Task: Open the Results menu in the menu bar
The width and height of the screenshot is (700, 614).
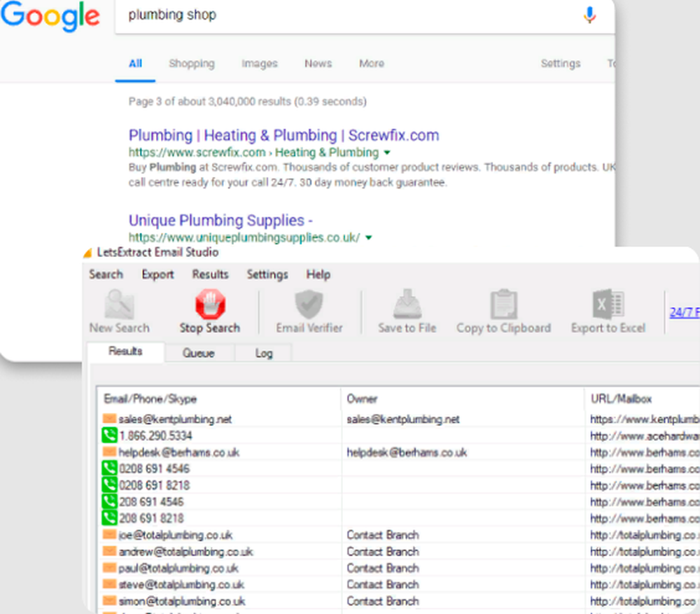Action: click(210, 274)
